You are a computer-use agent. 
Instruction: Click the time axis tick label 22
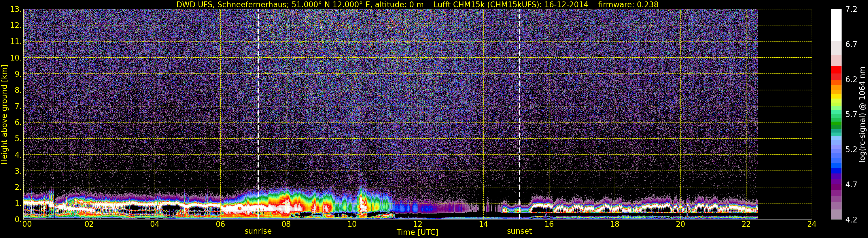click(x=746, y=224)
